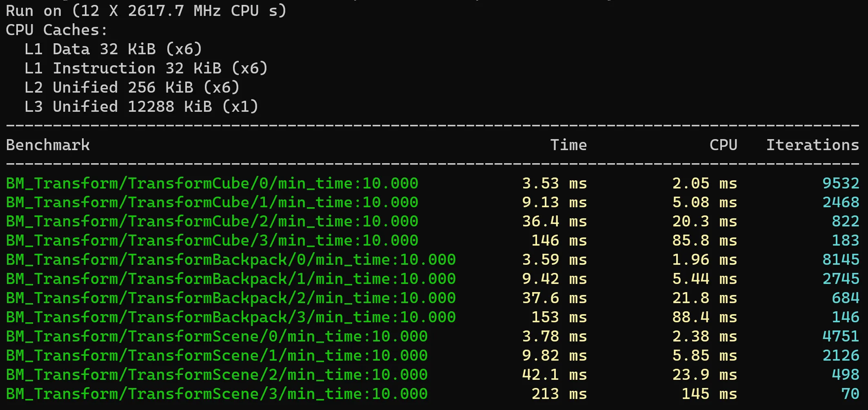Image resolution: width=868 pixels, height=410 pixels.
Task: Click the 'L1 Instruction 32 KiB (x6)' line
Action: point(146,68)
